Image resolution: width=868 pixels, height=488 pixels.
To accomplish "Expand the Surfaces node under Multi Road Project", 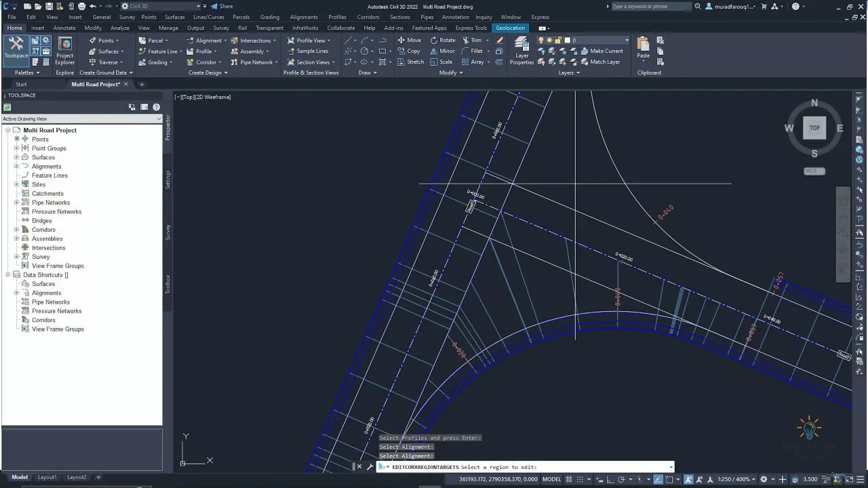I will pos(17,157).
